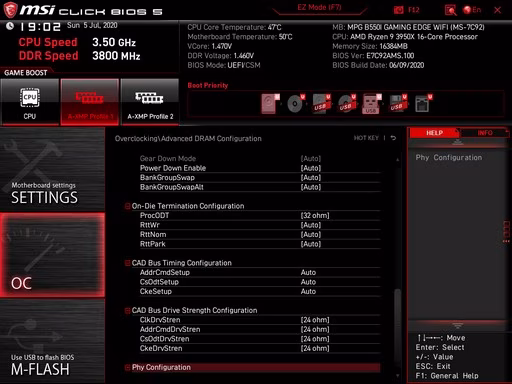Switch to the INFO tab

click(x=485, y=133)
